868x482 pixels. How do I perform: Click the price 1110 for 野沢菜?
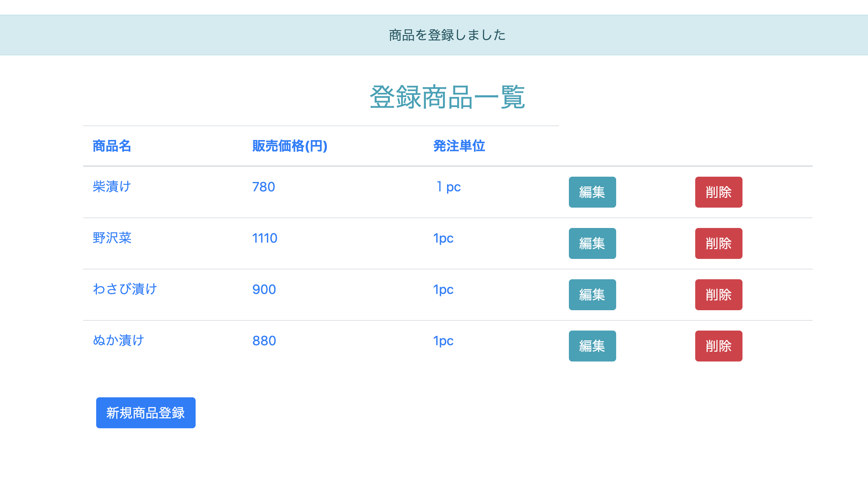[264, 238]
